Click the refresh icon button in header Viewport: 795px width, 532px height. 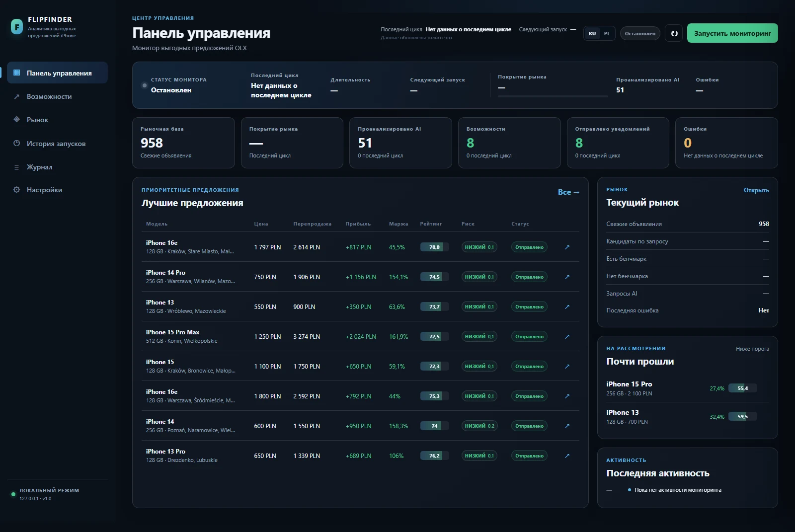pos(674,33)
